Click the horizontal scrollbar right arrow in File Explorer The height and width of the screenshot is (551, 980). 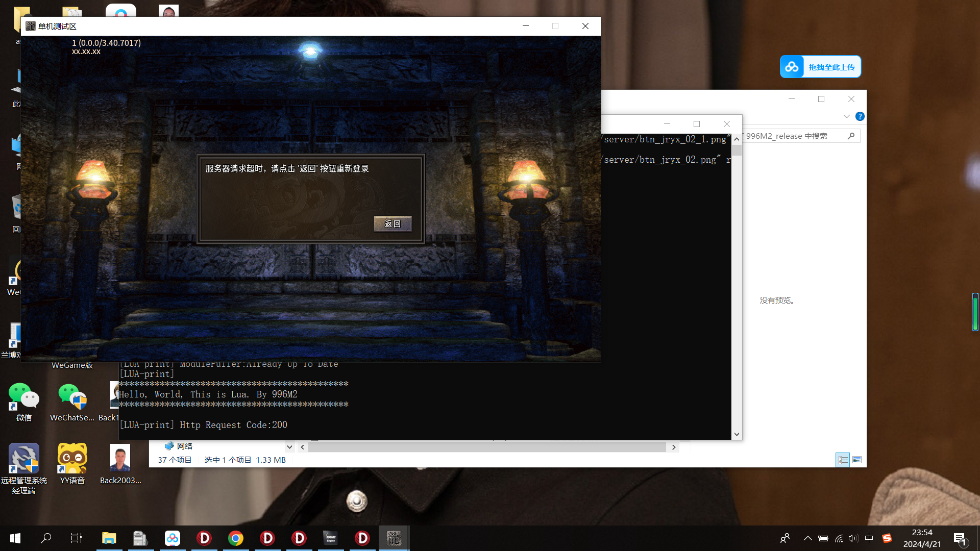pyautogui.click(x=674, y=447)
